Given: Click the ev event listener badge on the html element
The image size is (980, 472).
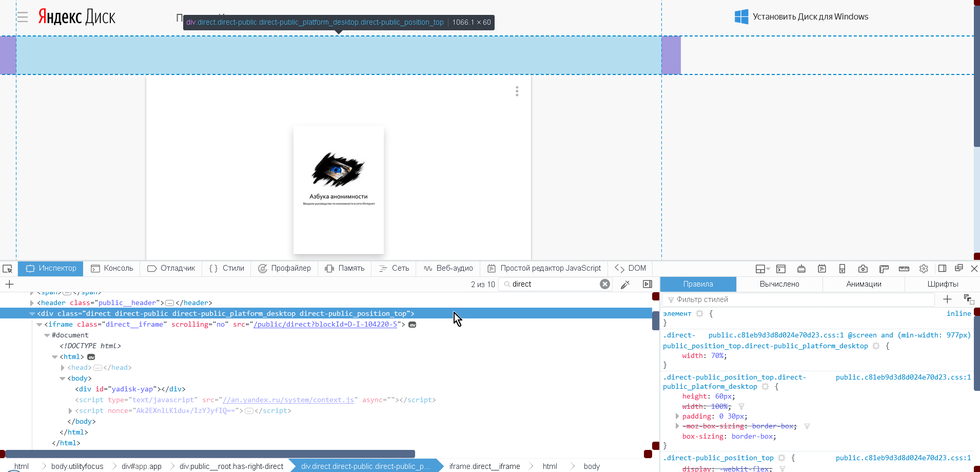Looking at the screenshot, I should (91, 356).
